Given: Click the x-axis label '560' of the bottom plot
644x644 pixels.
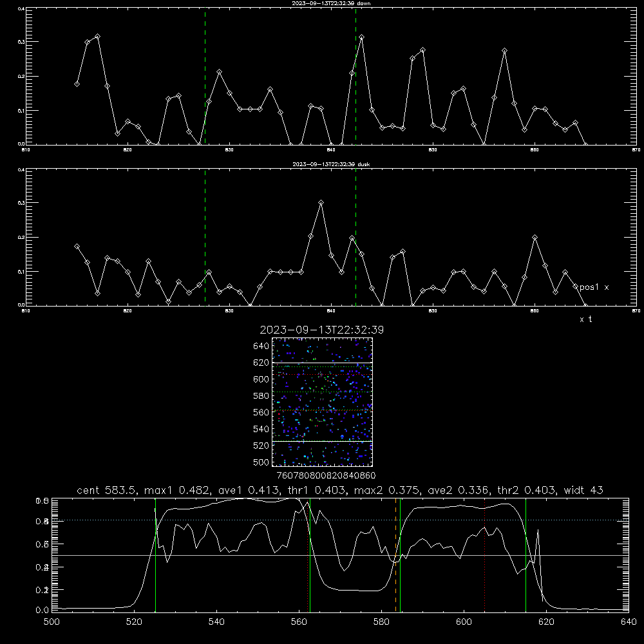Looking at the screenshot, I should click(299, 622).
